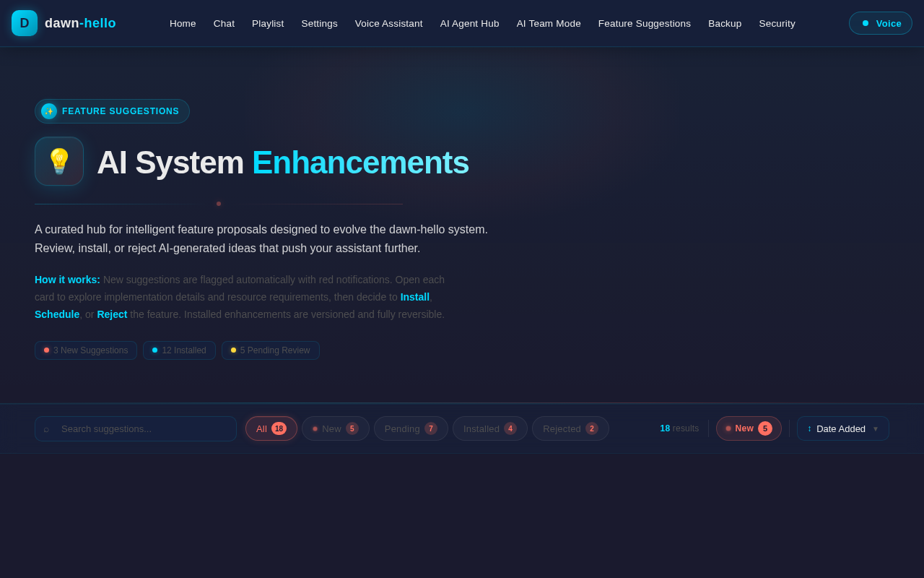Viewport: 924px width, 578px height.
Task: Click the Reject link in How it works
Action: pos(112,314)
